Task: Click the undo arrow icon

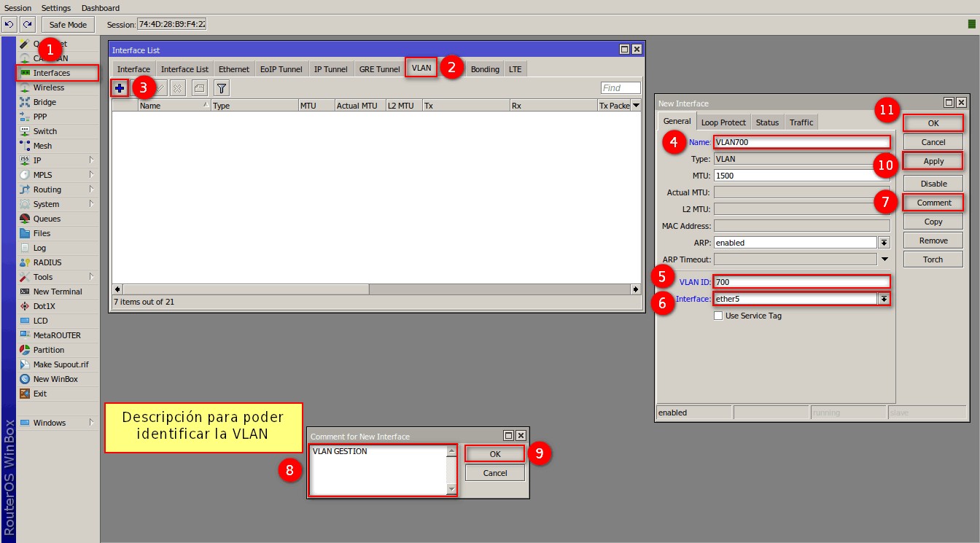Action: click(x=9, y=25)
